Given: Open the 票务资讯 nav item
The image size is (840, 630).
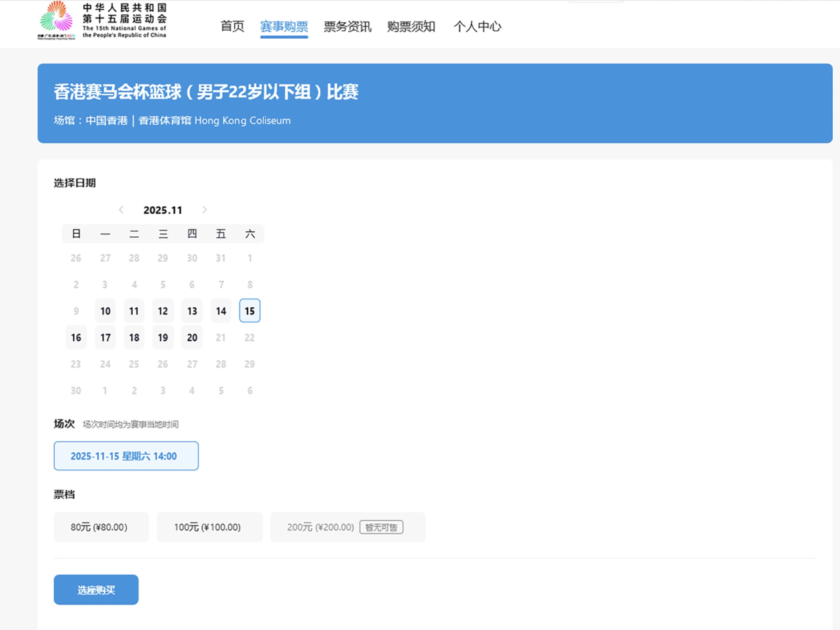Looking at the screenshot, I should (348, 26).
